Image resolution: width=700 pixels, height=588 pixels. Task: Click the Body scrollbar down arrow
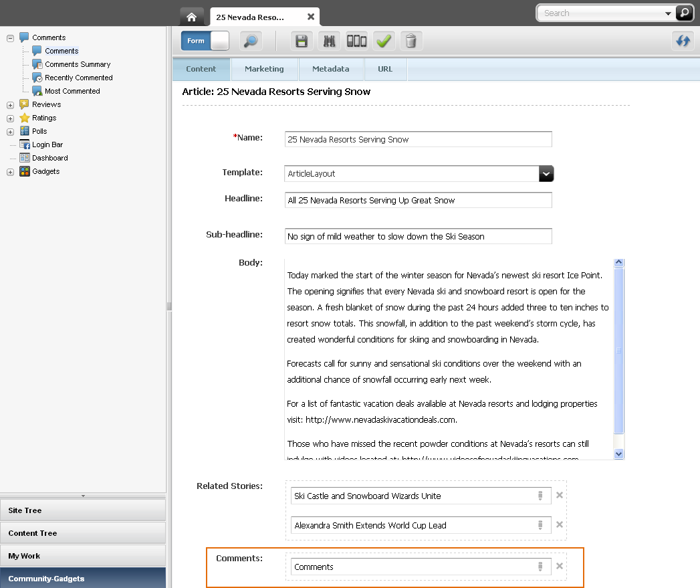[618, 454]
